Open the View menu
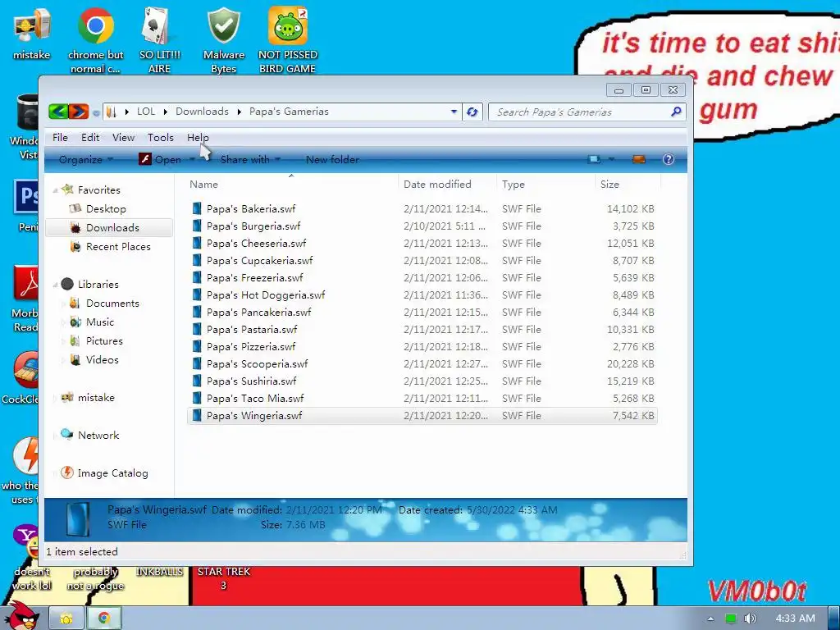The width and height of the screenshot is (840, 630). (x=123, y=138)
